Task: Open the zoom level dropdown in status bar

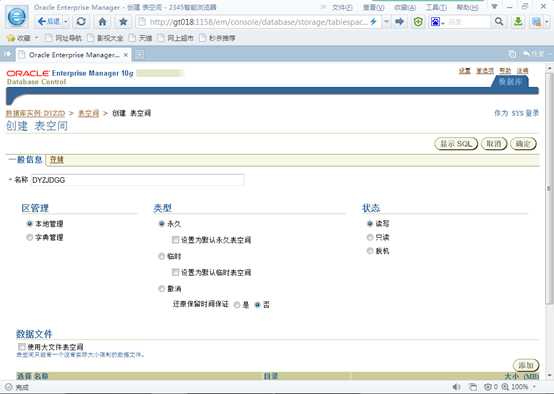Action: pyautogui.click(x=534, y=387)
